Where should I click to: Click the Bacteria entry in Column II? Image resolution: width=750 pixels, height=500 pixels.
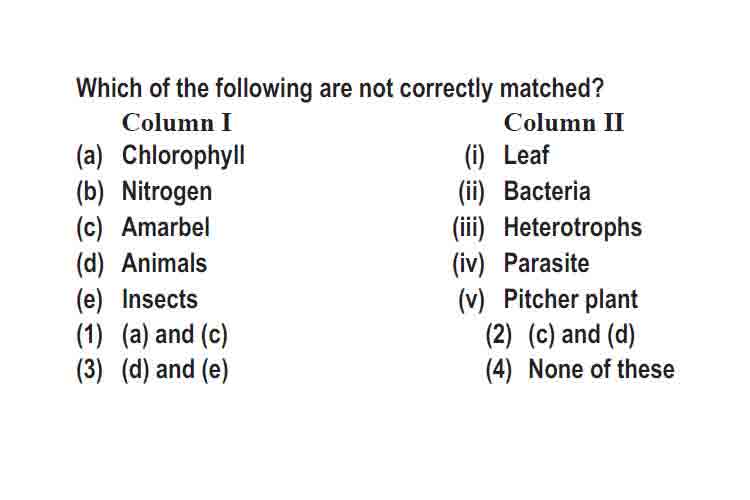(547, 191)
